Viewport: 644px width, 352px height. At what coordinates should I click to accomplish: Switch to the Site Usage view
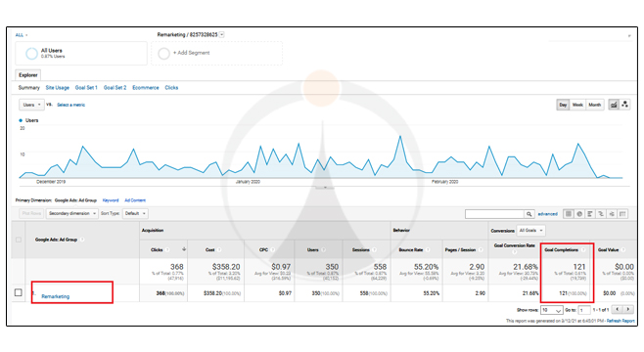58,88
